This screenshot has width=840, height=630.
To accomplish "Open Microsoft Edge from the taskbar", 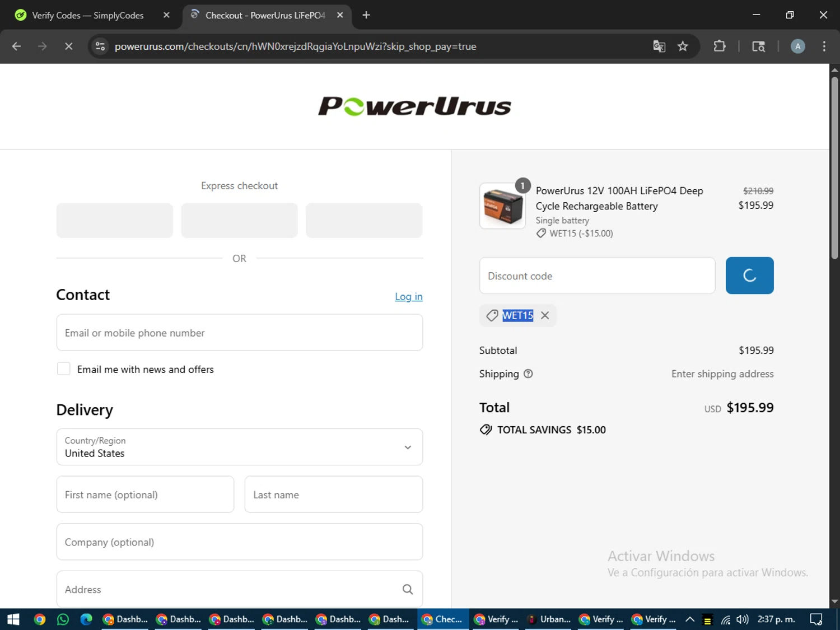I will [86, 619].
